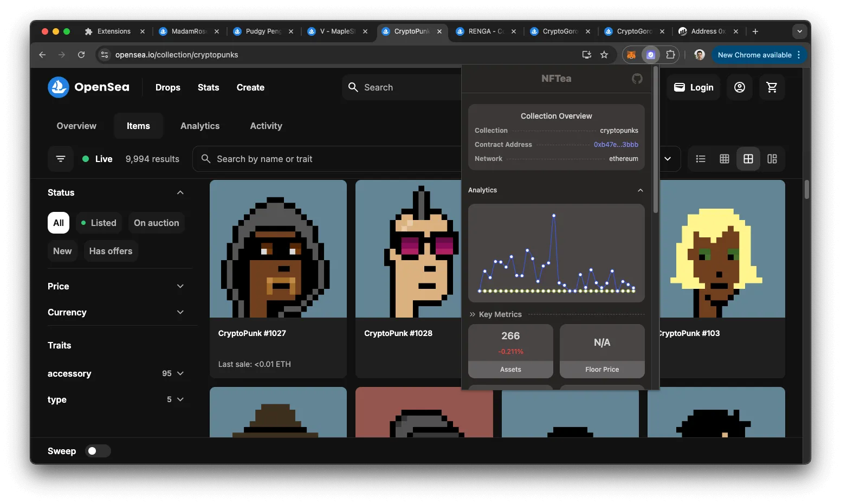Open CryptoPunk #1027 thumbnail

(278, 249)
